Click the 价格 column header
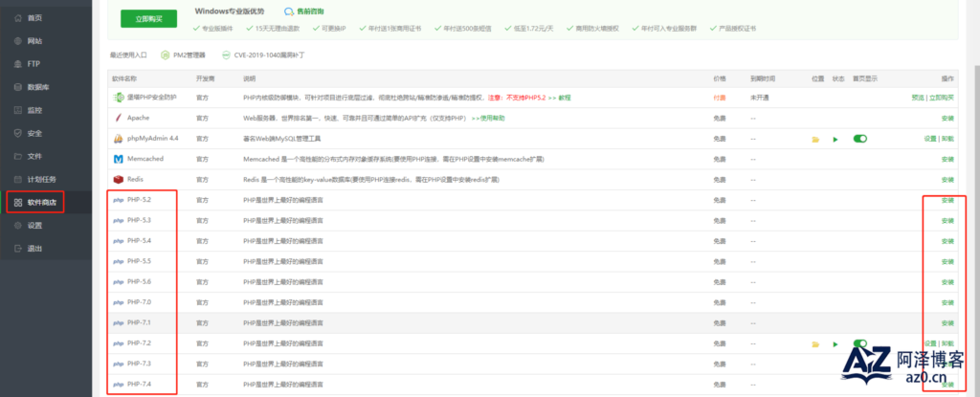Screen dimensions: 980x397 (720, 78)
